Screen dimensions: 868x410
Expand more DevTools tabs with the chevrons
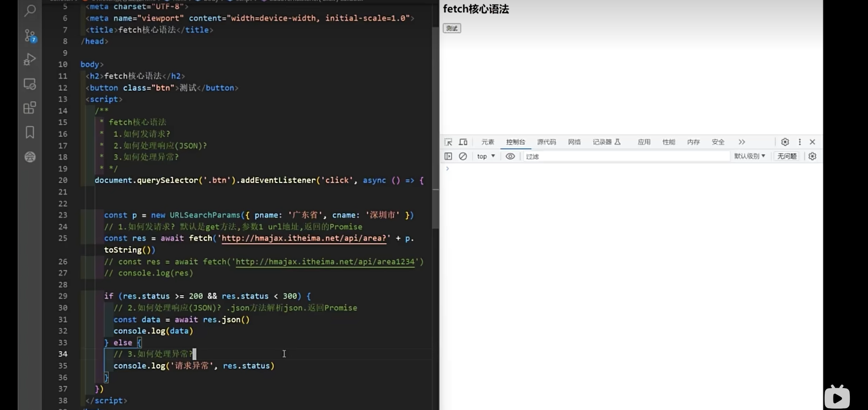point(742,142)
